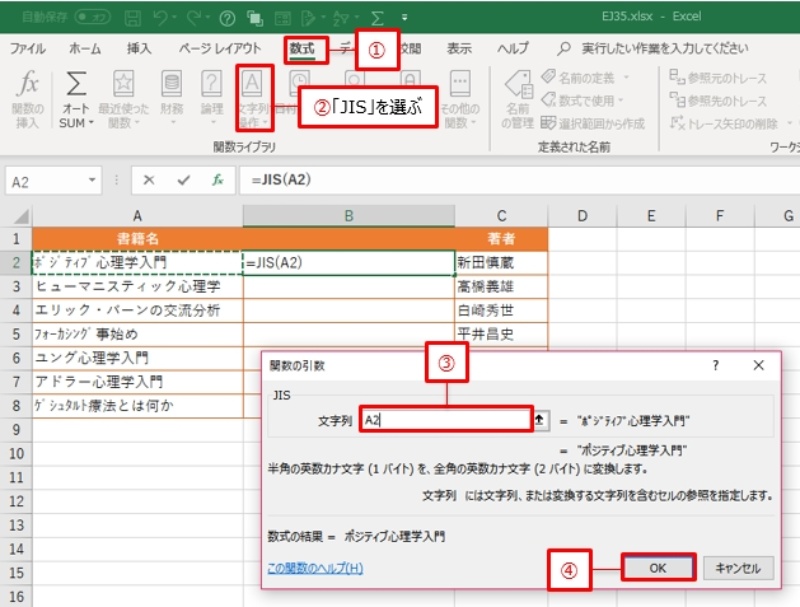Screen dimensions: 800x607
Task: Expand the Define Name dropdown arrow
Action: 626,78
